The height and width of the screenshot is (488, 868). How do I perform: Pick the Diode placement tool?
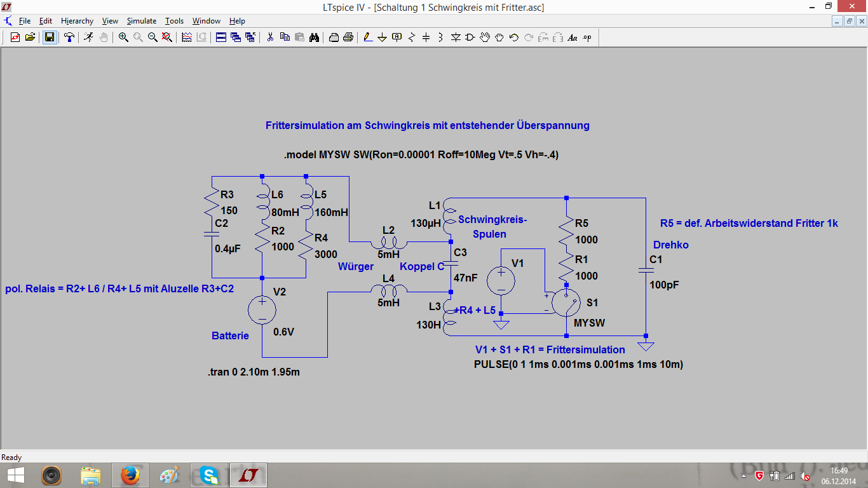tap(456, 37)
